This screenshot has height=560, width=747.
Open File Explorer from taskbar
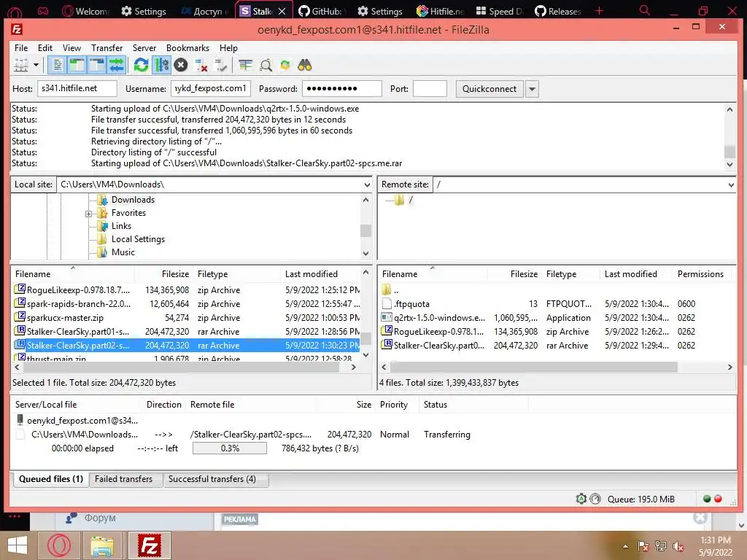coord(102,546)
